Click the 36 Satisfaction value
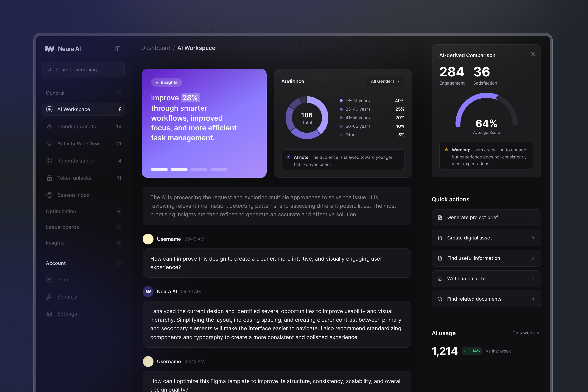 pos(481,72)
